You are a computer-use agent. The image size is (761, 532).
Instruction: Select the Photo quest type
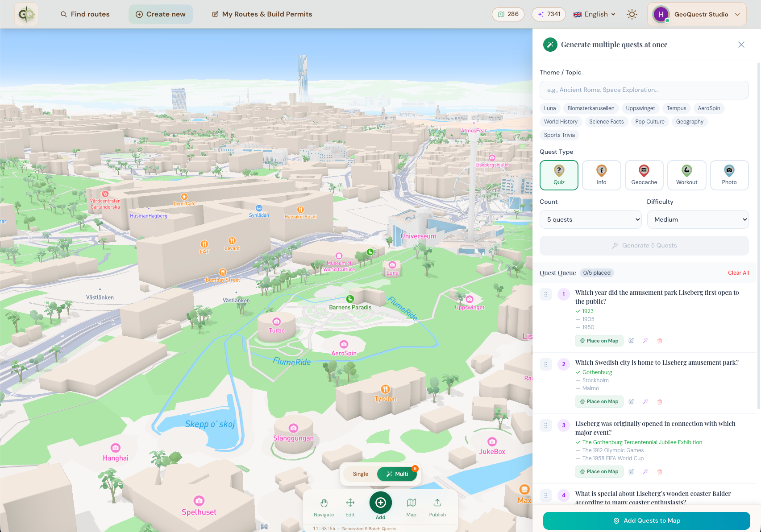coord(729,175)
